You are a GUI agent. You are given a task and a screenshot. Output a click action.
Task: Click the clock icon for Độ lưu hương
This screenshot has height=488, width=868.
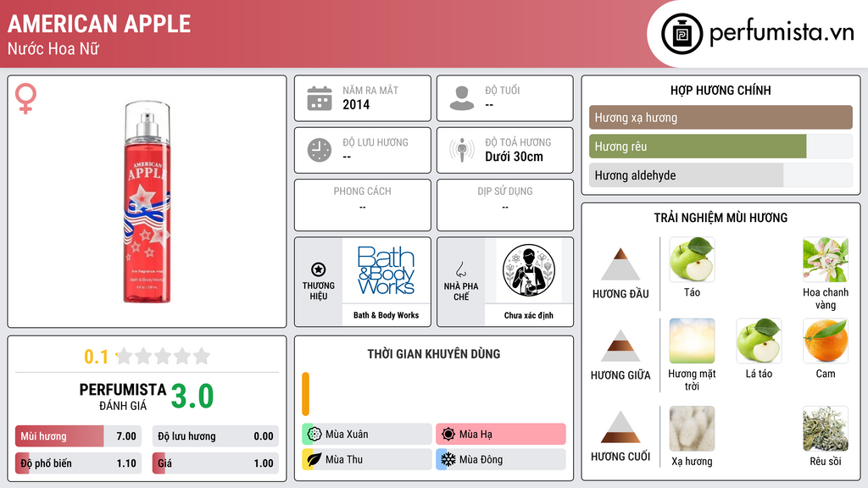(320, 150)
